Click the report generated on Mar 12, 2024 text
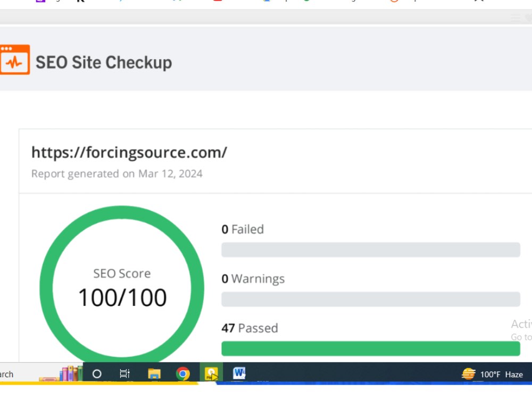Screen dimensions: 532x399 (117, 174)
